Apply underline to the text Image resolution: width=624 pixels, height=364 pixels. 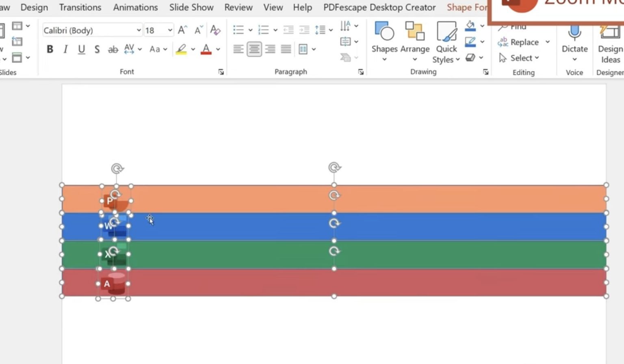pos(81,49)
